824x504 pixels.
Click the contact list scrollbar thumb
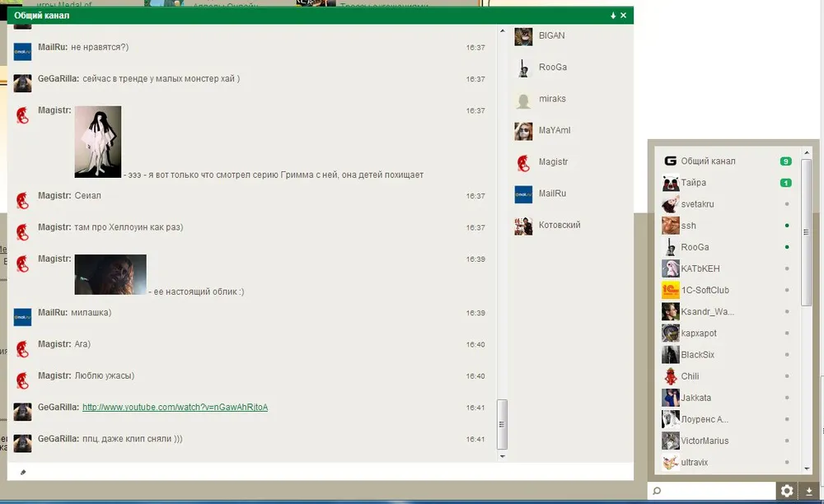pos(807,231)
